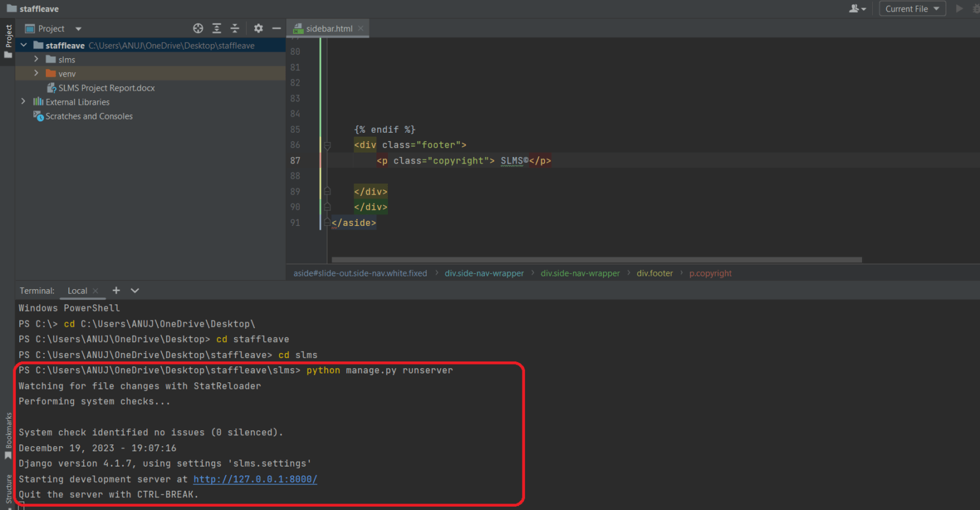
Task: Run the app with the play icon
Action: (x=960, y=8)
